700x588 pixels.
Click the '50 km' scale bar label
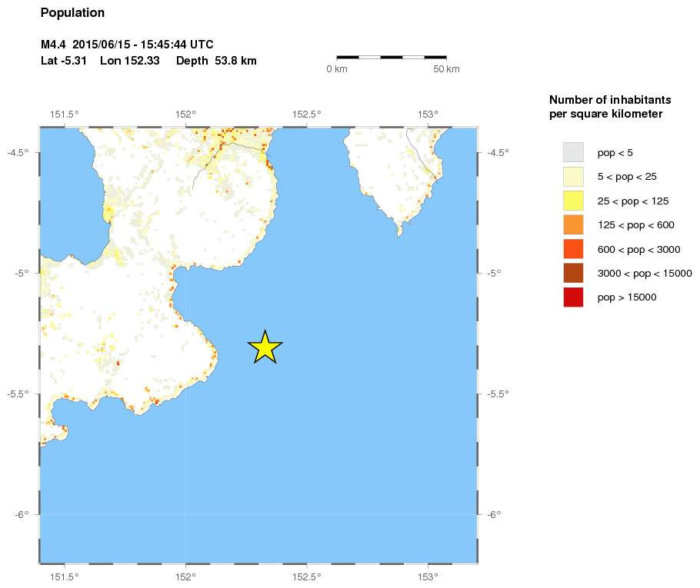[x=446, y=69]
